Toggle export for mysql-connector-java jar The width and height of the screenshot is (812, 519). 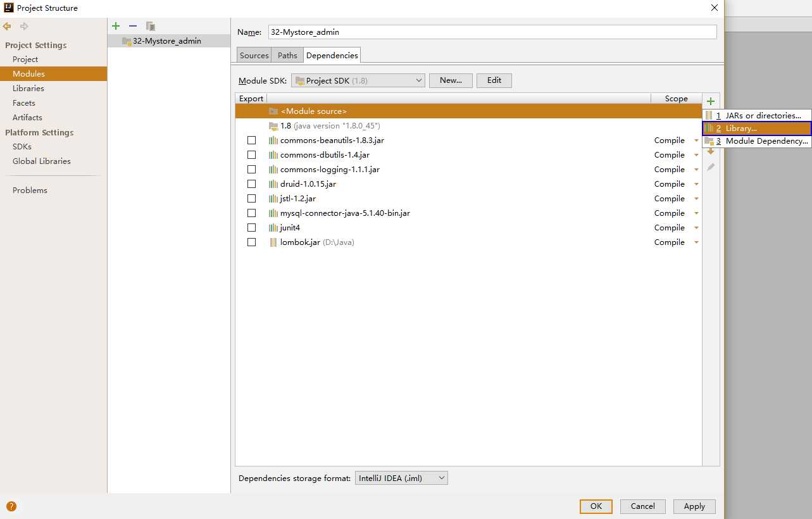pos(252,213)
